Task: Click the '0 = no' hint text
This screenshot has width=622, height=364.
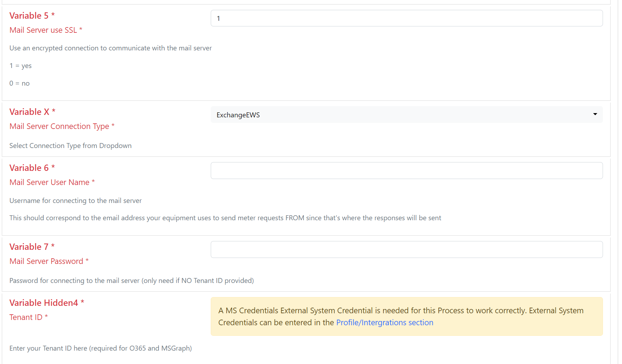Action: (x=19, y=84)
